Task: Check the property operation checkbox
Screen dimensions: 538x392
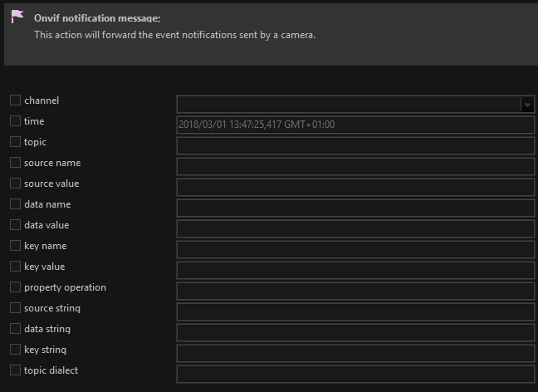Action: tap(15, 287)
